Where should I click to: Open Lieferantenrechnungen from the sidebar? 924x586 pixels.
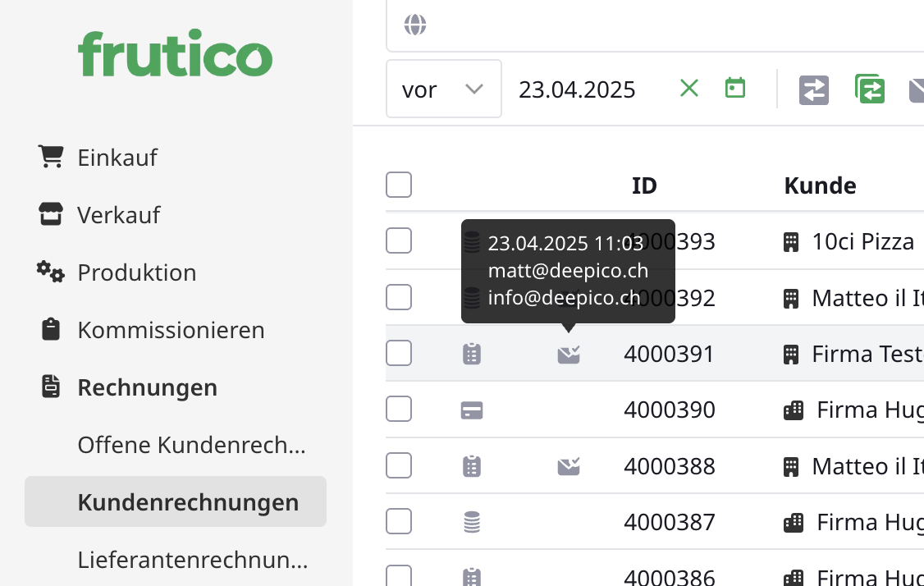[190, 559]
